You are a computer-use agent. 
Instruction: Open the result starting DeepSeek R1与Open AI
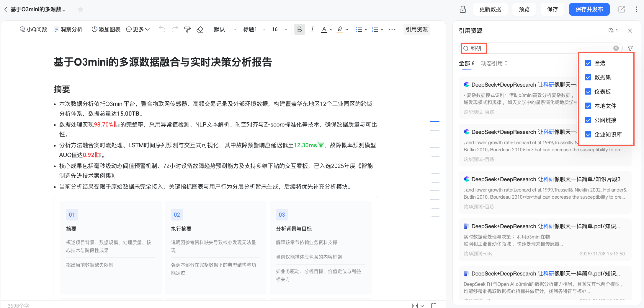click(x=545, y=283)
